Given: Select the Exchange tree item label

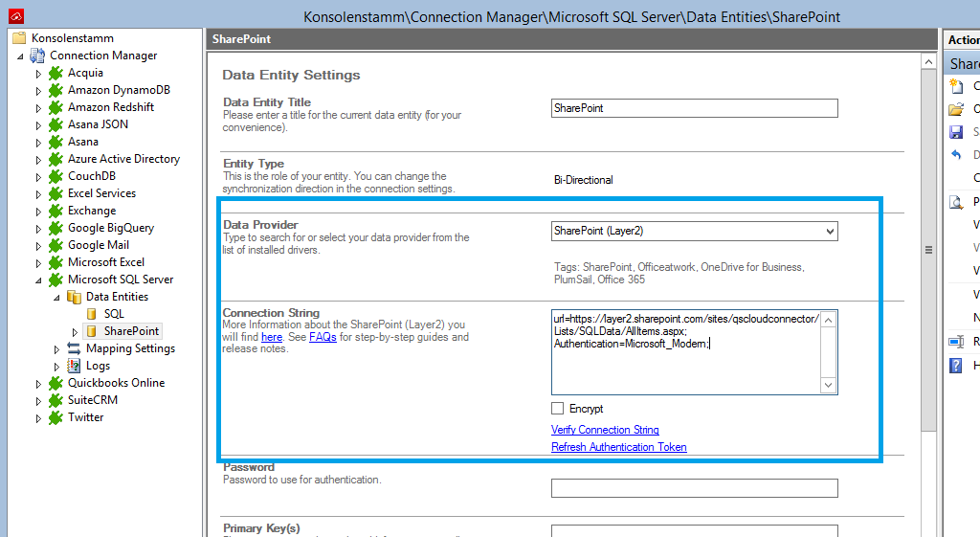Looking at the screenshot, I should [x=92, y=211].
